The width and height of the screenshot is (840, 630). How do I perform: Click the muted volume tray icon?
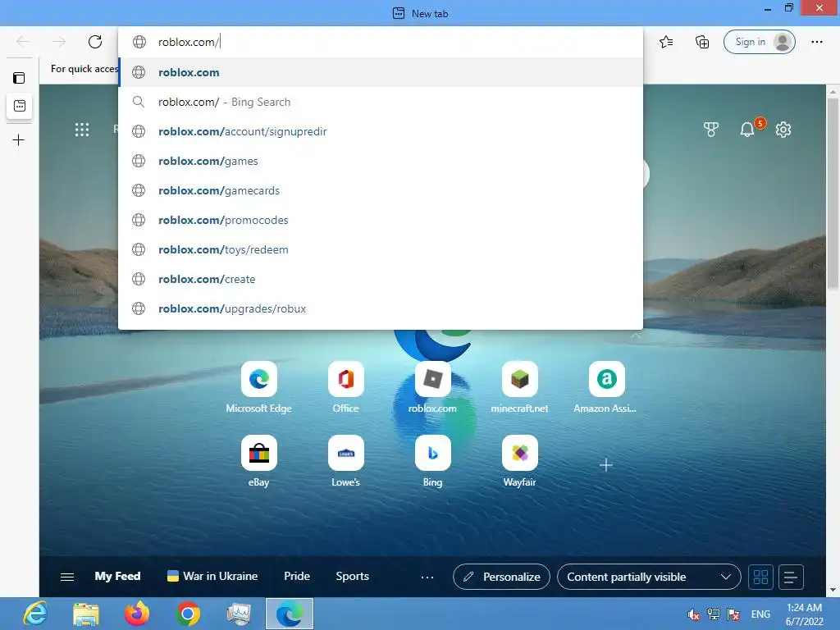click(693, 614)
